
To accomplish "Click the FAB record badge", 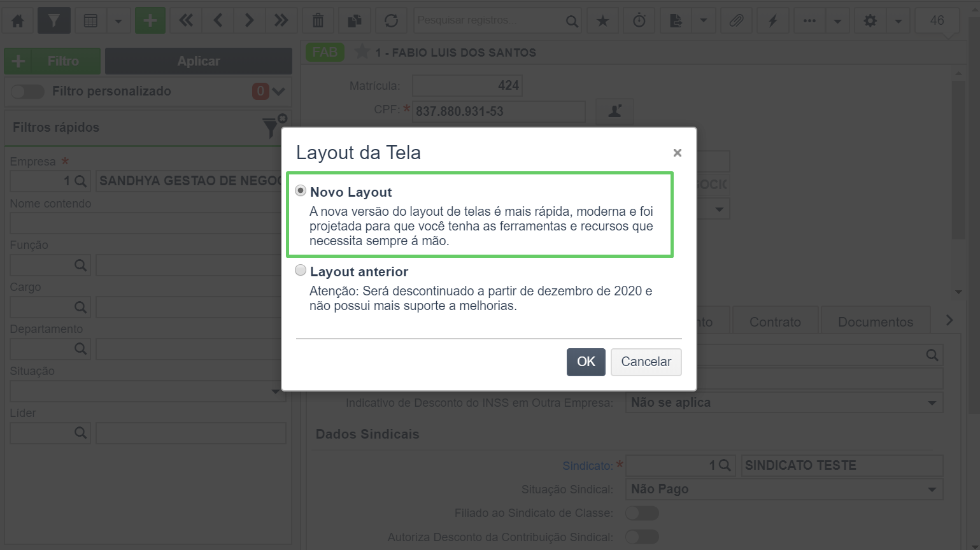I will click(325, 52).
